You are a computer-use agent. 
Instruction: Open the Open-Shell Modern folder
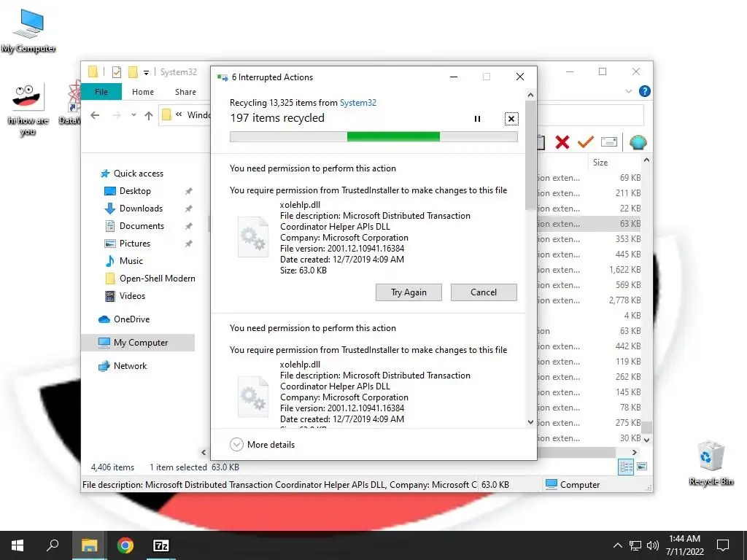(x=158, y=279)
